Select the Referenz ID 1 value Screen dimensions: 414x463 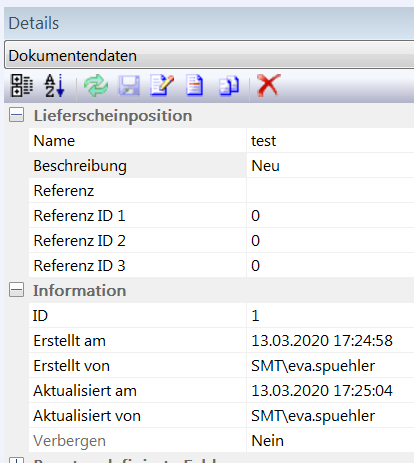coord(330,216)
